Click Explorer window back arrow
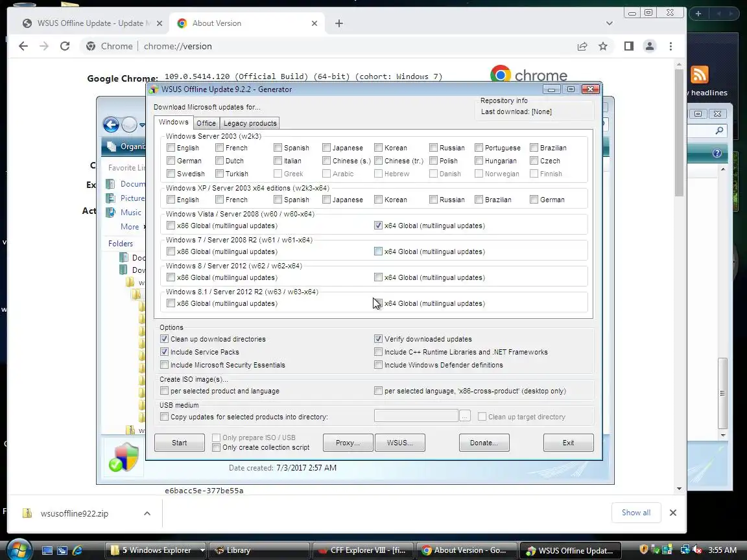The height and width of the screenshot is (560, 747). [x=111, y=124]
